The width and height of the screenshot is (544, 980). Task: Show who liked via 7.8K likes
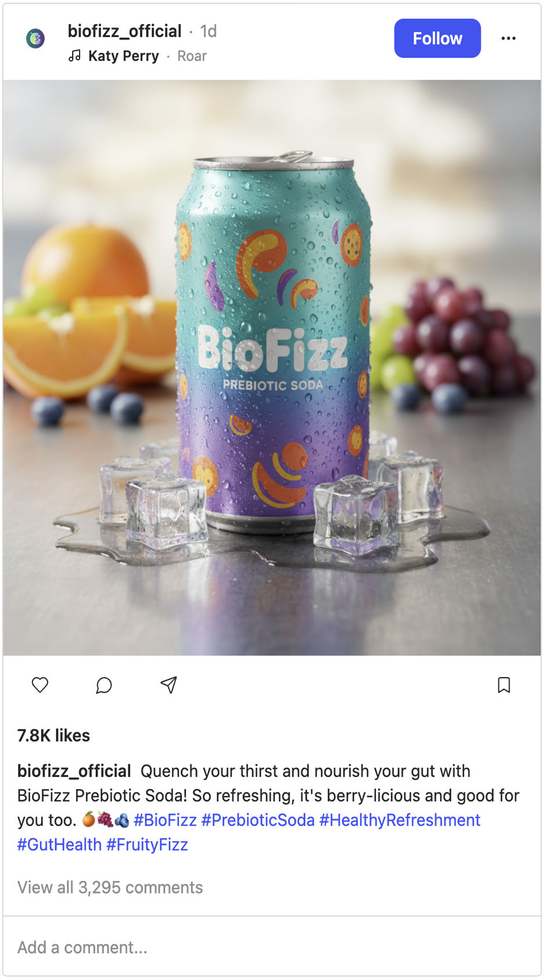coord(53,735)
